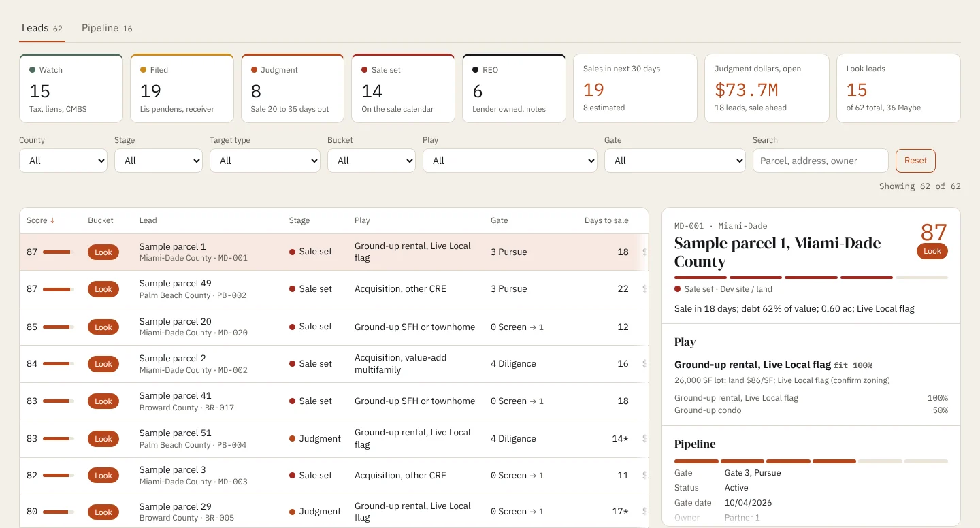Click the Look leads summary card
Viewport: 980px width, 528px height.
pos(898,88)
